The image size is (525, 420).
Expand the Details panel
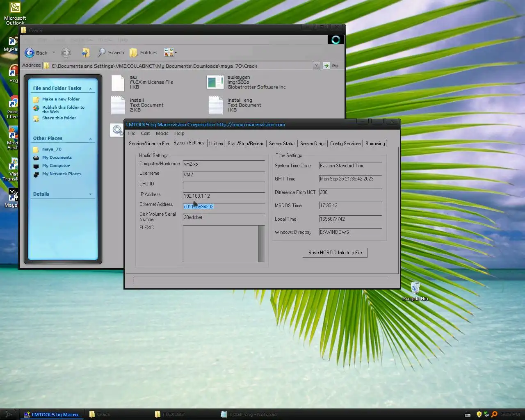coord(90,194)
